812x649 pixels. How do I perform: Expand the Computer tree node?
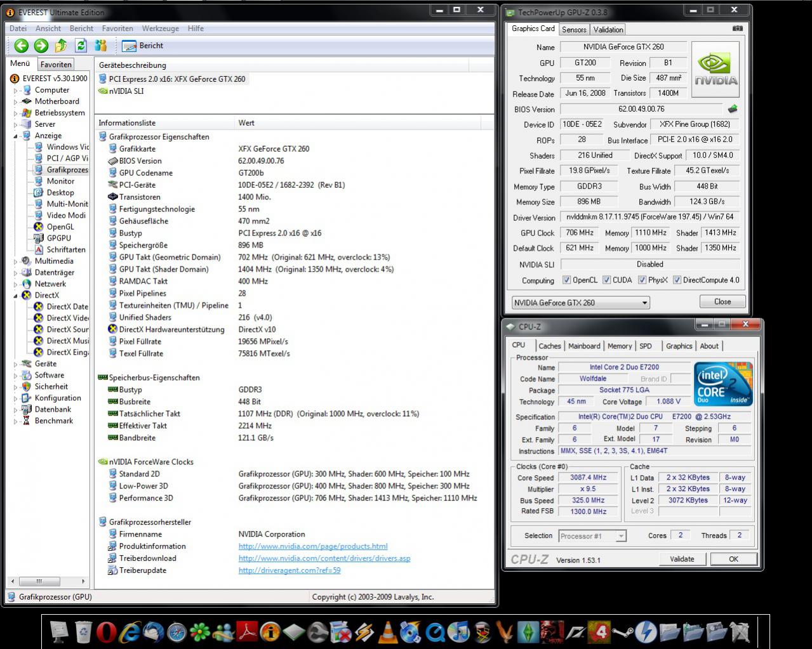16,90
